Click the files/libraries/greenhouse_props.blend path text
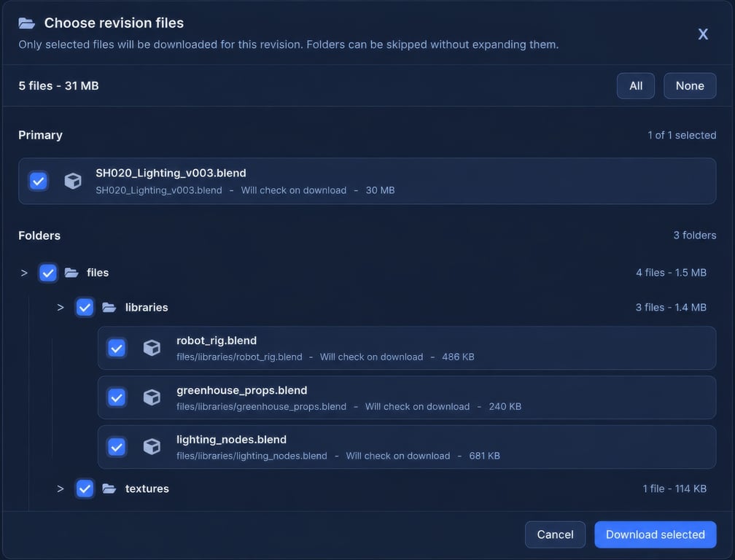Viewport: 735px width, 560px height. click(x=261, y=407)
